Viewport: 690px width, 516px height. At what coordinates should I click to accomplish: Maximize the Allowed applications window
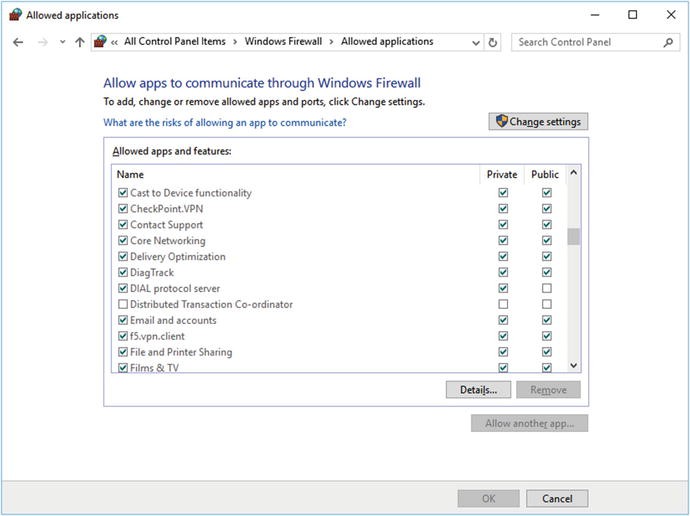pyautogui.click(x=632, y=15)
